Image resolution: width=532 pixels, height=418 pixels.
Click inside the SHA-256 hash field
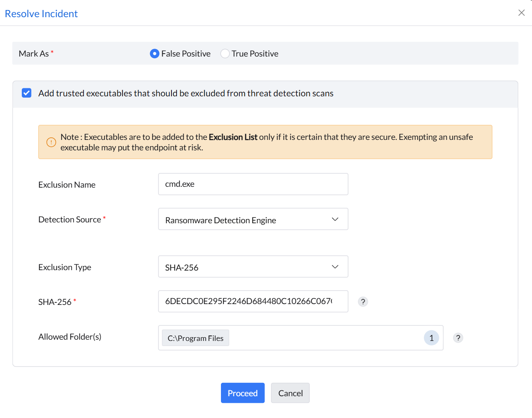[253, 301]
